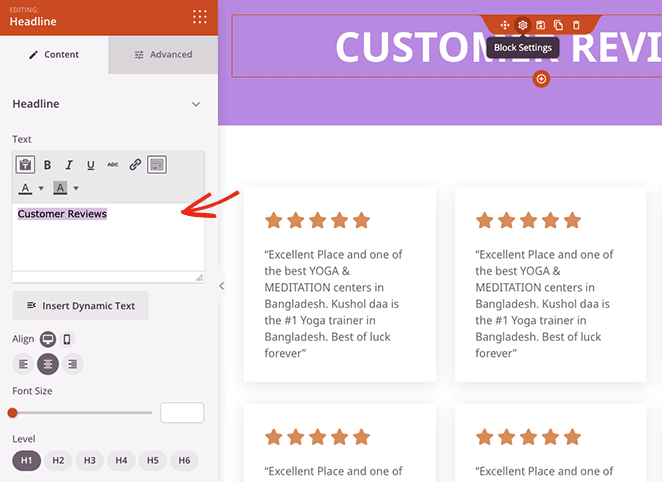Switch to the Advanced tab
The width and height of the screenshot is (662, 482).
(x=163, y=55)
